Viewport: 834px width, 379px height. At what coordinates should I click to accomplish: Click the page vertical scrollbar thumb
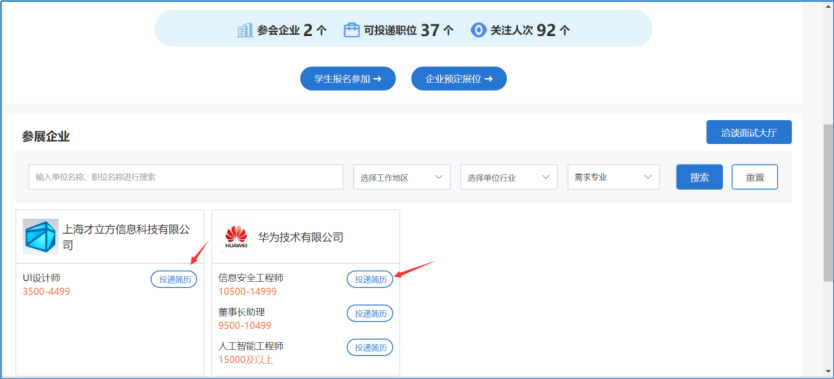click(829, 203)
